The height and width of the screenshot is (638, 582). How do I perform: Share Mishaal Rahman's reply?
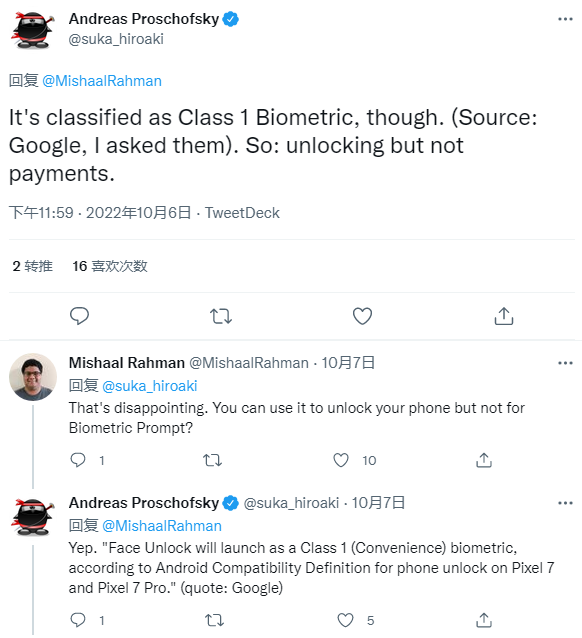click(x=484, y=460)
